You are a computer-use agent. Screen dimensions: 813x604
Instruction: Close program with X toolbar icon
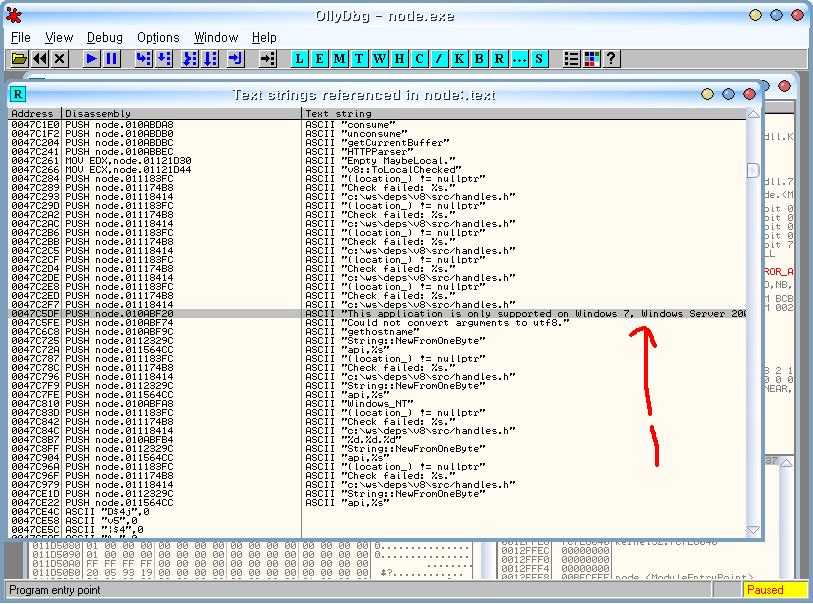click(60, 59)
